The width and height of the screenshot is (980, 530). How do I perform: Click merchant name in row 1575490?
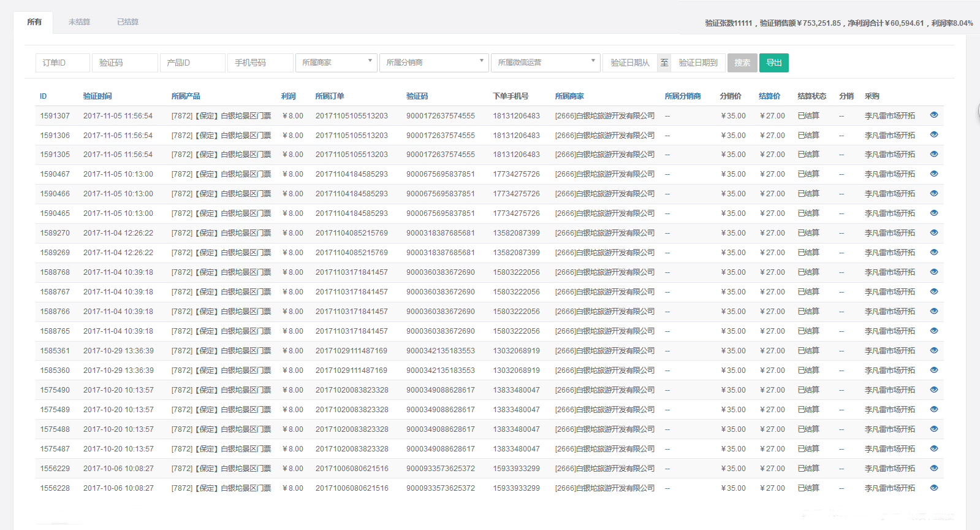click(605, 390)
